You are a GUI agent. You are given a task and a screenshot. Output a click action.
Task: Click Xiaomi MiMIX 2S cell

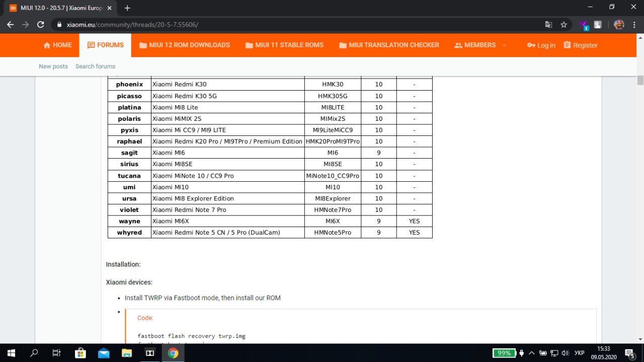227,119
